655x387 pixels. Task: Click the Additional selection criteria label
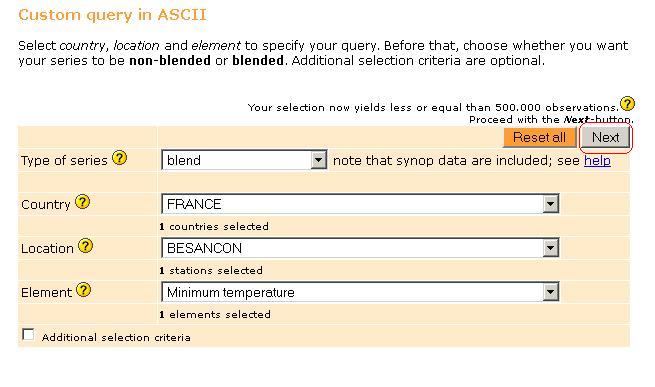[116, 337]
